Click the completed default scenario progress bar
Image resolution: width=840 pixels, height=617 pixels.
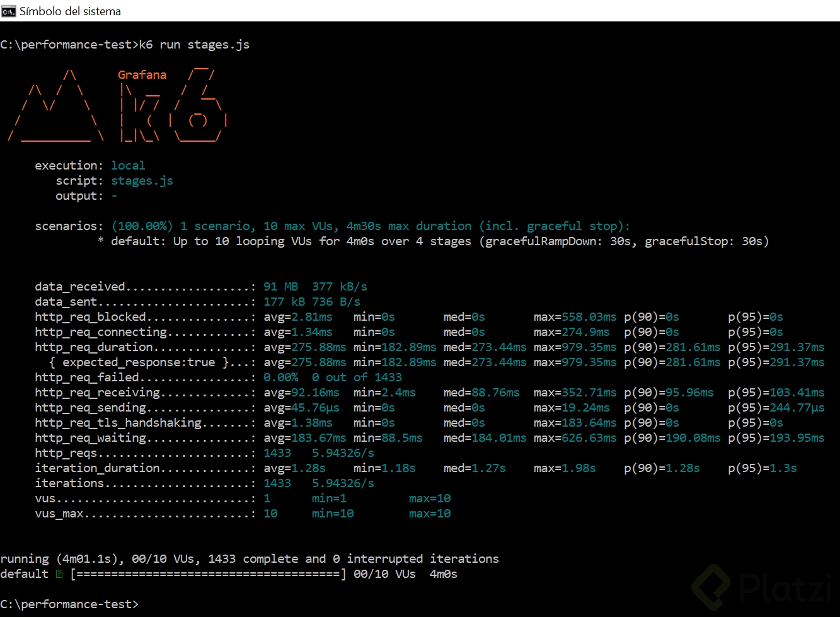208,574
